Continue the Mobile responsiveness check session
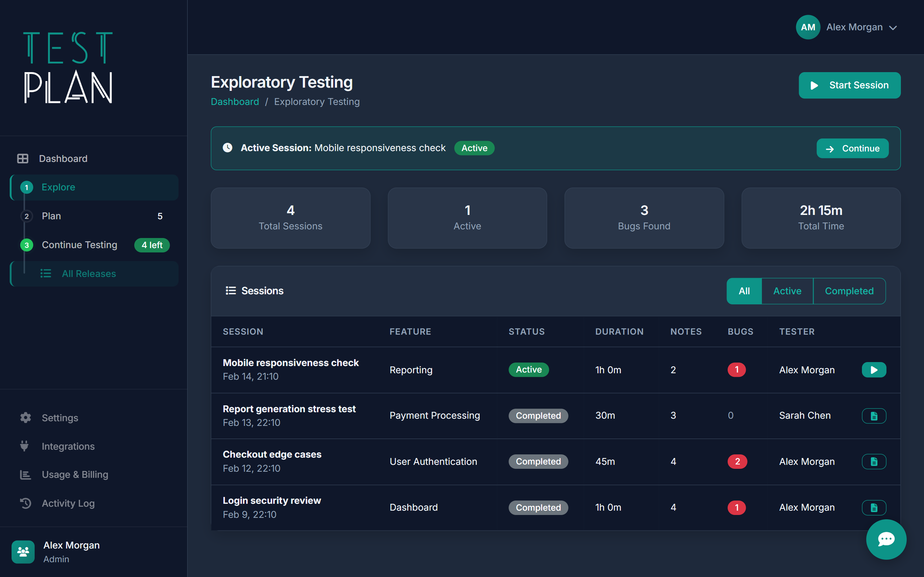Image resolution: width=924 pixels, height=577 pixels. click(853, 148)
